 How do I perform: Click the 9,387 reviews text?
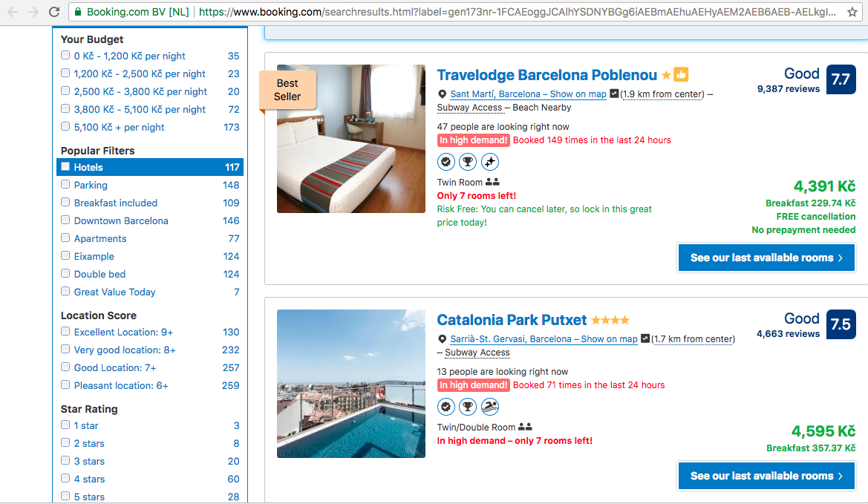(789, 89)
